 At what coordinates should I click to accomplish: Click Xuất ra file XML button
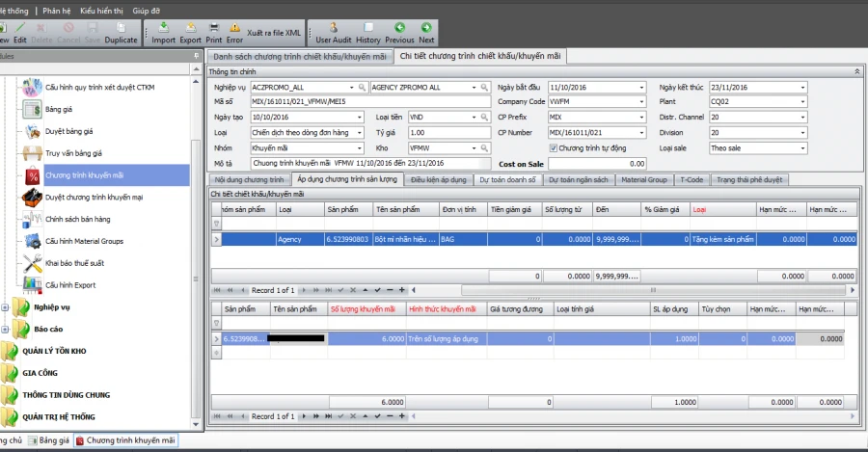(x=274, y=33)
